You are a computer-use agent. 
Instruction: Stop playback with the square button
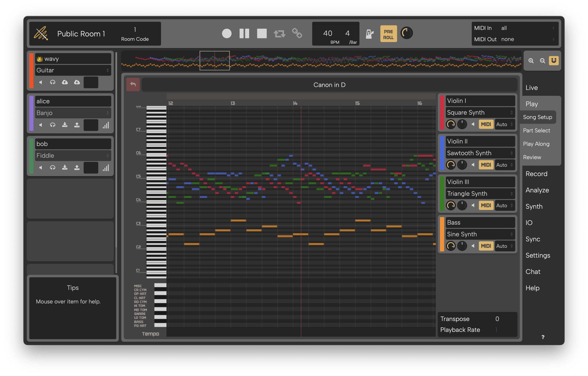262,33
